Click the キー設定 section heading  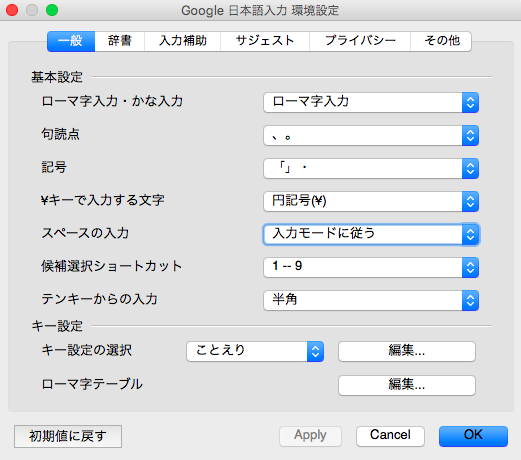click(x=57, y=326)
